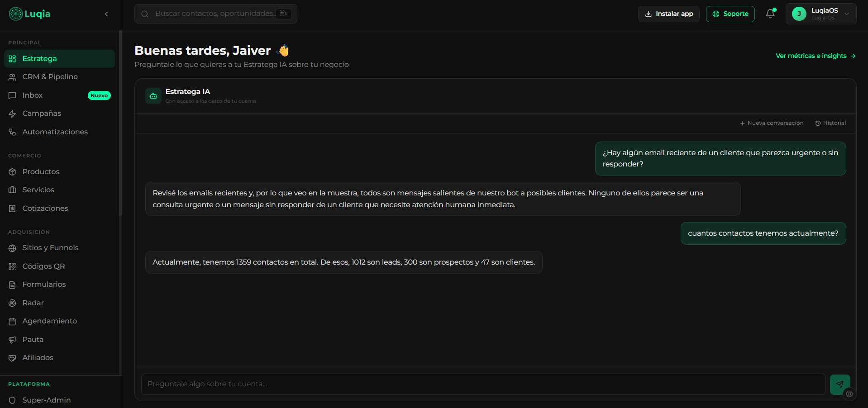Open the Historial of conversations
The width and height of the screenshot is (868, 408).
[x=830, y=123]
